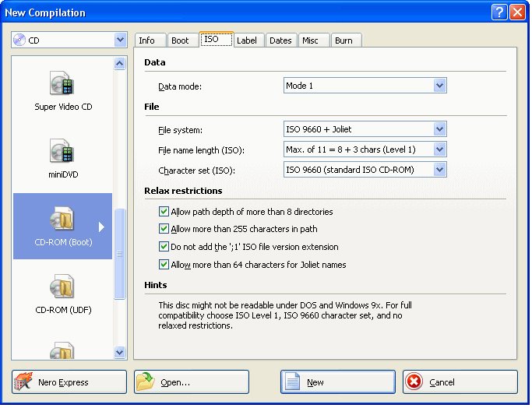Expand the File system combo box
Viewport: 532px width, 408px height.
[x=440, y=129]
